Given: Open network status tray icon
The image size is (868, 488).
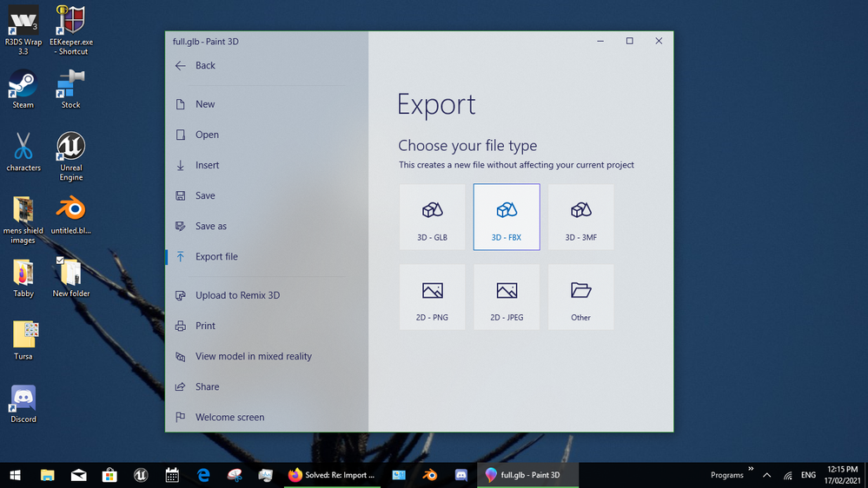Looking at the screenshot, I should pos(787,475).
